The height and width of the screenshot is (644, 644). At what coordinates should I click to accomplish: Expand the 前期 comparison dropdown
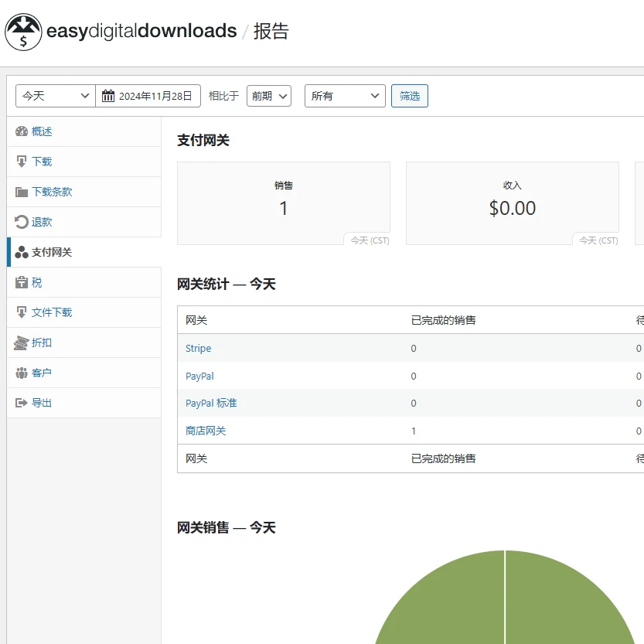coord(268,95)
